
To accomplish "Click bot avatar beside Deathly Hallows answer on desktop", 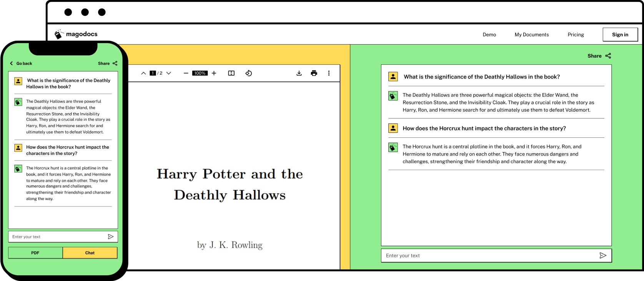I will 393,96.
